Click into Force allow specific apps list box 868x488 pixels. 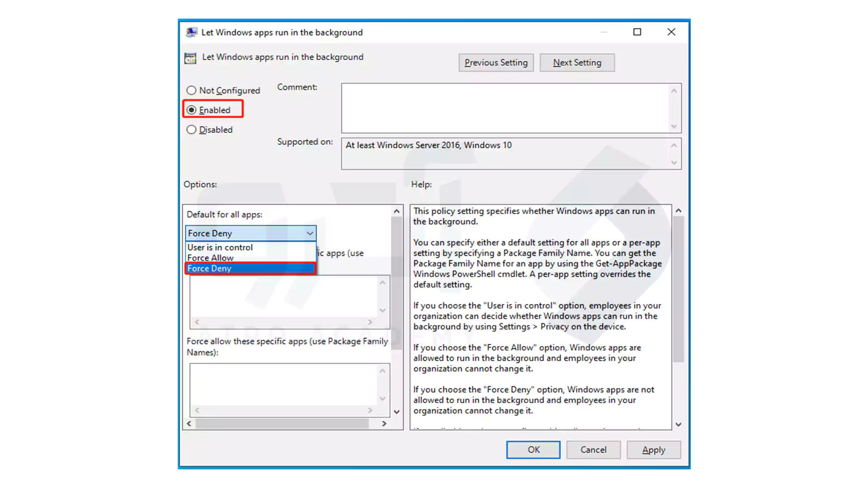[x=283, y=385]
